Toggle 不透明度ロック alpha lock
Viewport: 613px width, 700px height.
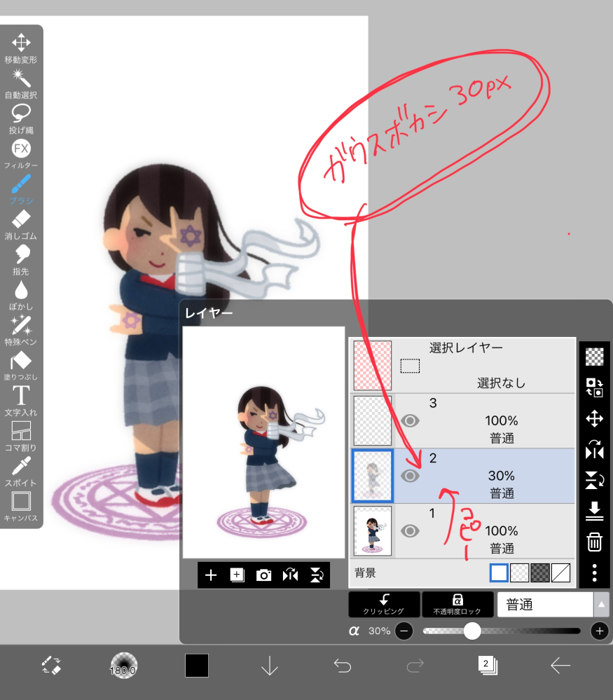tap(457, 605)
